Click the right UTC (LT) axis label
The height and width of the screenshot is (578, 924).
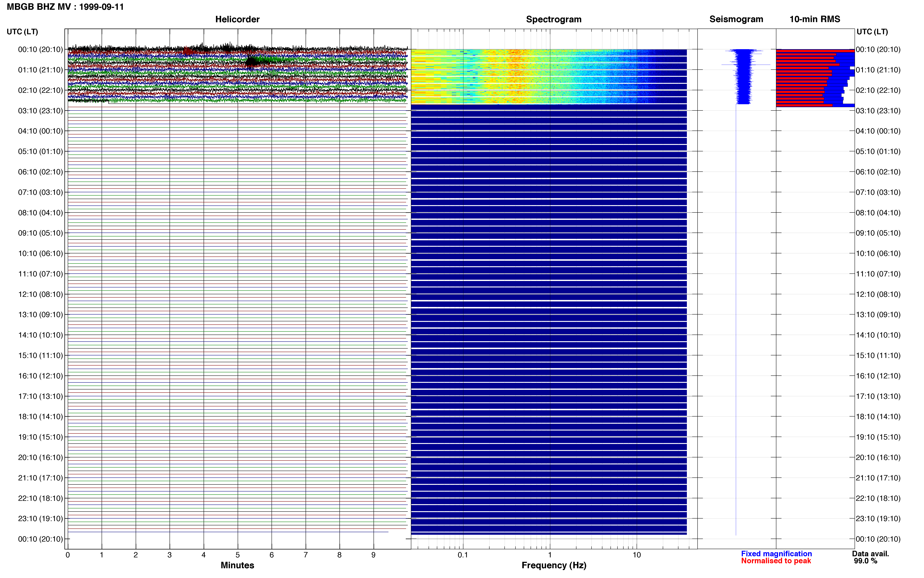coord(872,32)
